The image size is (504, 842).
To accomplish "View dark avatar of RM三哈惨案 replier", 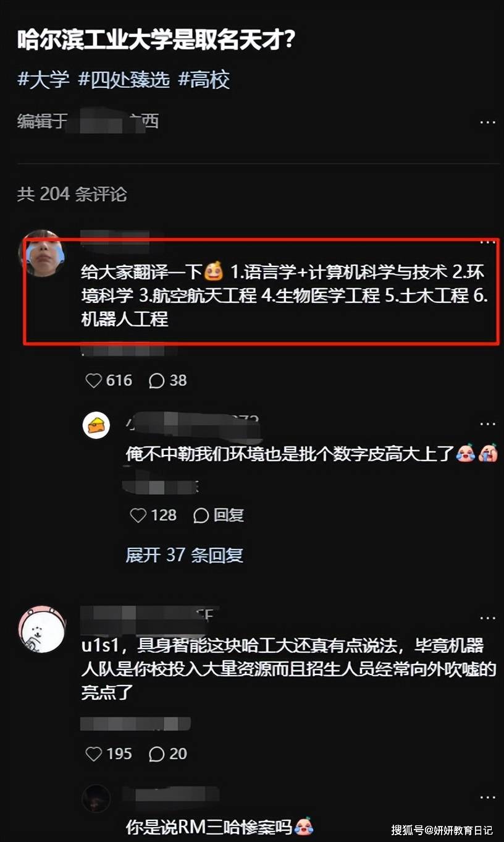I will tap(96, 799).
